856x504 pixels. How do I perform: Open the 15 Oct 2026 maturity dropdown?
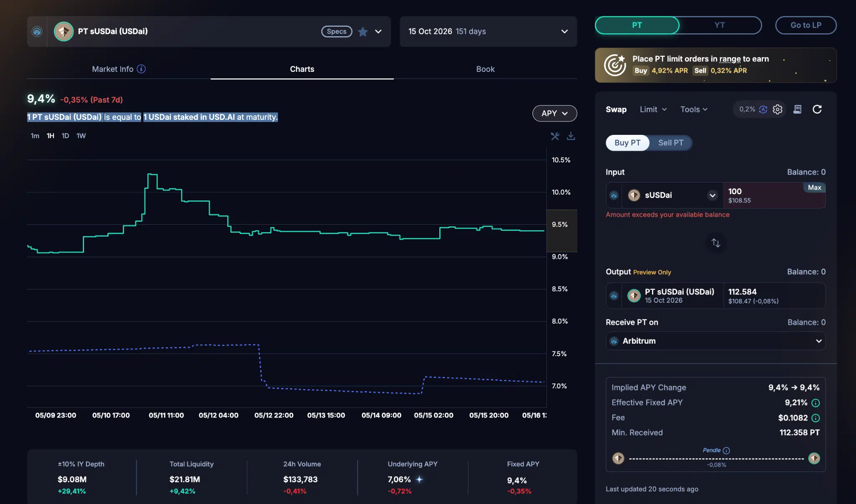pyautogui.click(x=488, y=32)
